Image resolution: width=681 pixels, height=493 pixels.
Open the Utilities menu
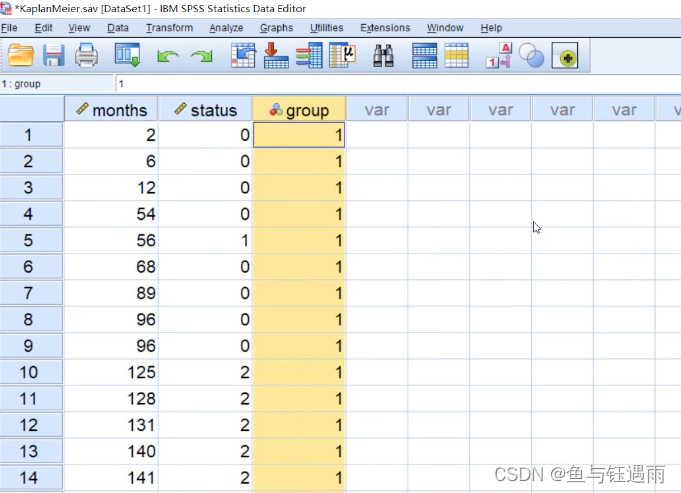(x=327, y=28)
